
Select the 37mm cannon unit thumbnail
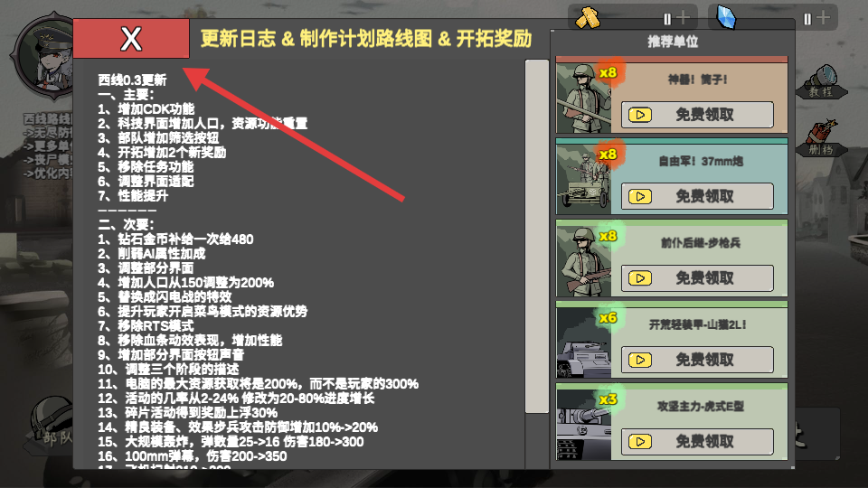coord(583,179)
